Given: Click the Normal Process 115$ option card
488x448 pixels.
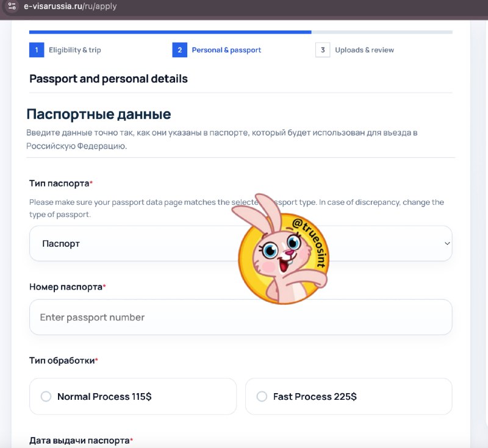Looking at the screenshot, I should tap(133, 396).
